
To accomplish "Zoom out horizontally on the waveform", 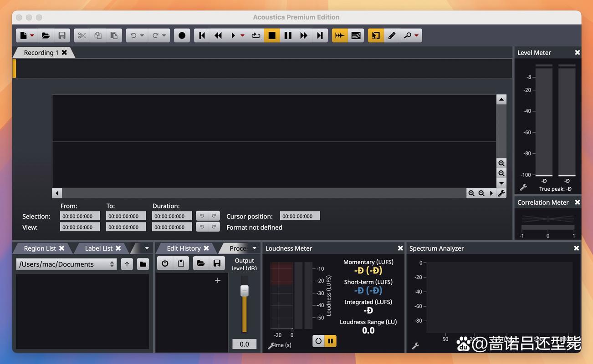I will [481, 193].
